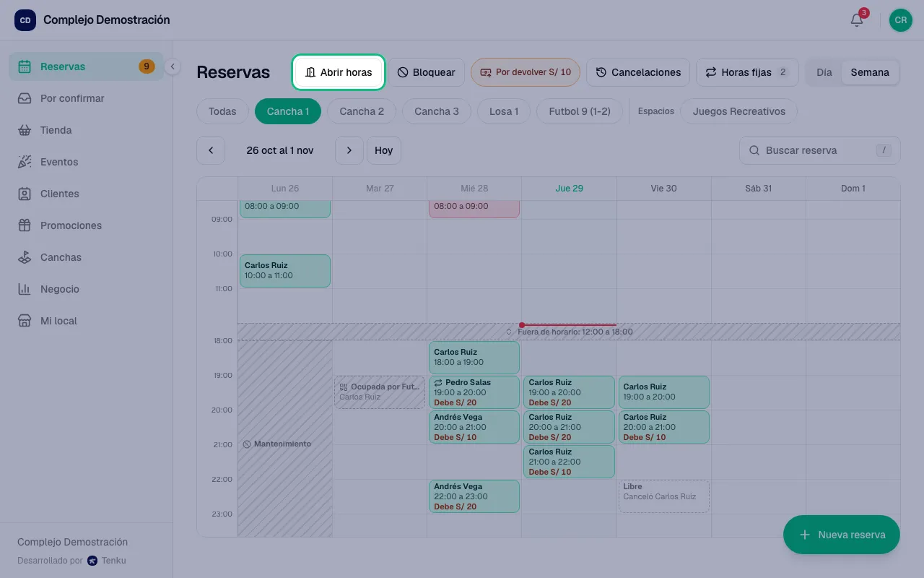
Task: Open Por confirmar inbox icon
Action: click(x=25, y=98)
